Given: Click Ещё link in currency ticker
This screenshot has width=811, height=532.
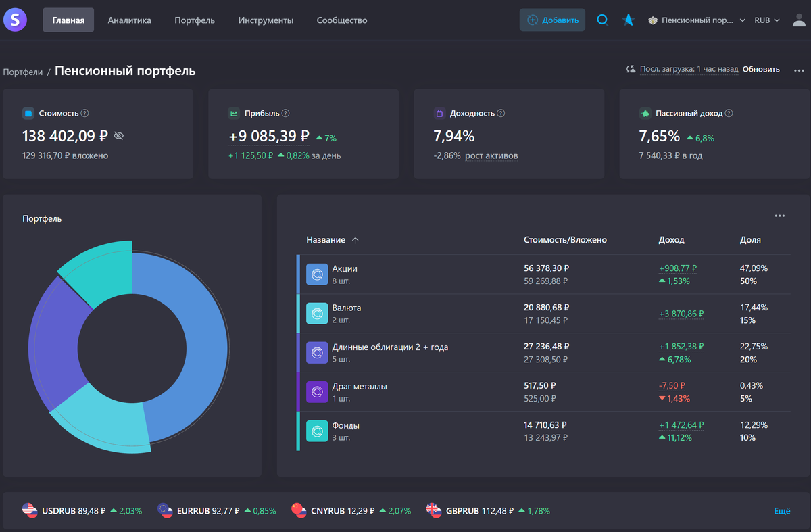Looking at the screenshot, I should point(782,511).
